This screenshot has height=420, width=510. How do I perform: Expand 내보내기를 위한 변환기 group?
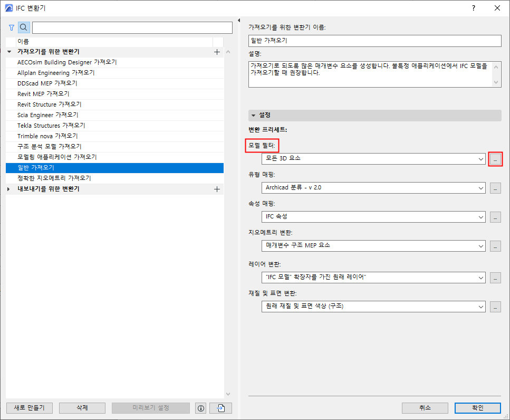click(x=9, y=189)
